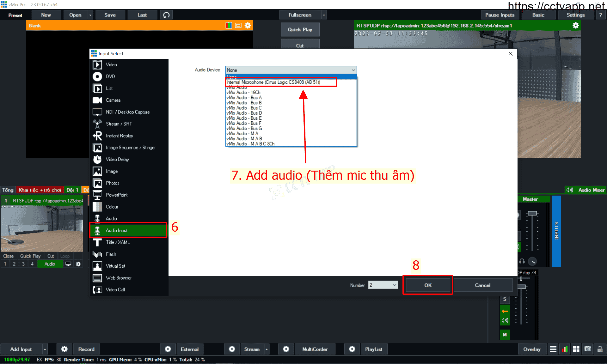607x364 pixels.
Task: Click the undo arrow icon near Last
Action: coord(166,15)
